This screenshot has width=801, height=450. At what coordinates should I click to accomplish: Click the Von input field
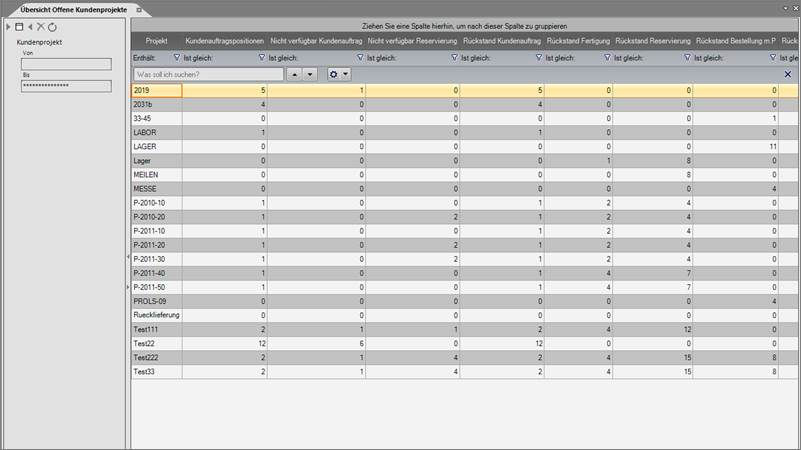(x=65, y=64)
